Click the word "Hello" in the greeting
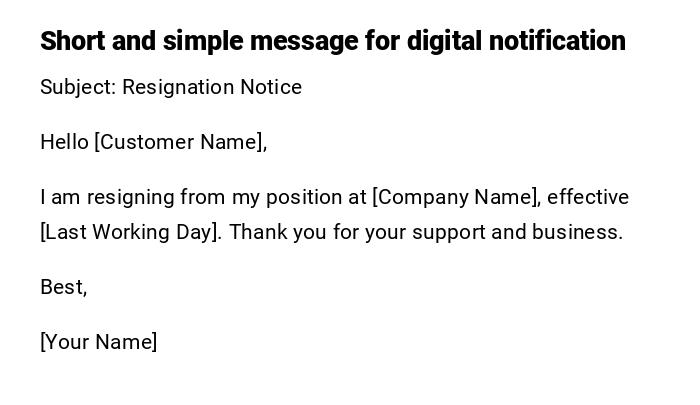Image resolution: width=700 pixels, height=405 pixels. (x=64, y=142)
